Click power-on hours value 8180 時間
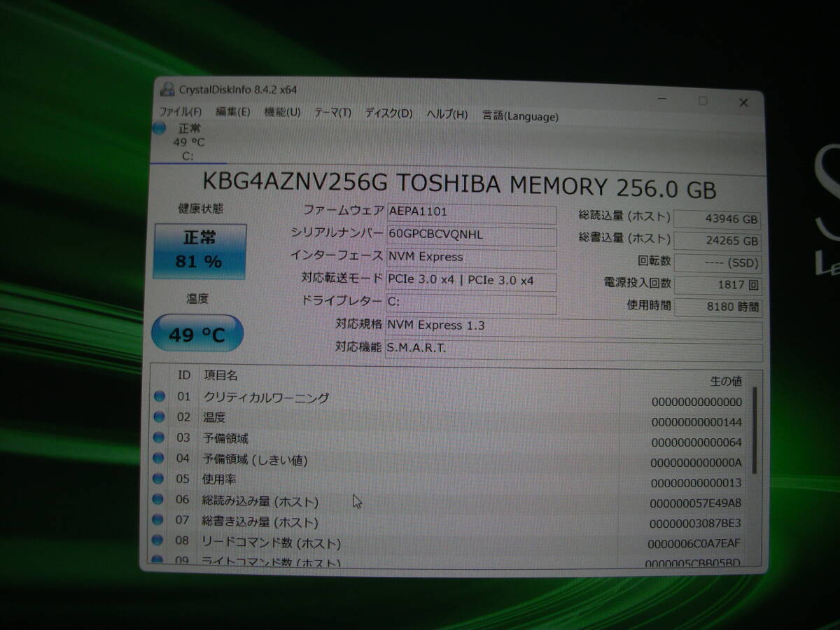 [717, 307]
